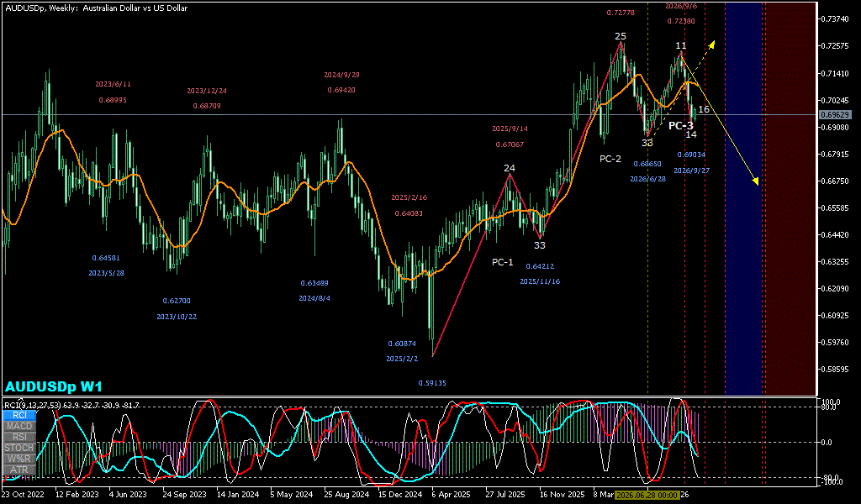This screenshot has width=861, height=504.
Task: Select the 2025/11/16 date label
Action: point(540,281)
